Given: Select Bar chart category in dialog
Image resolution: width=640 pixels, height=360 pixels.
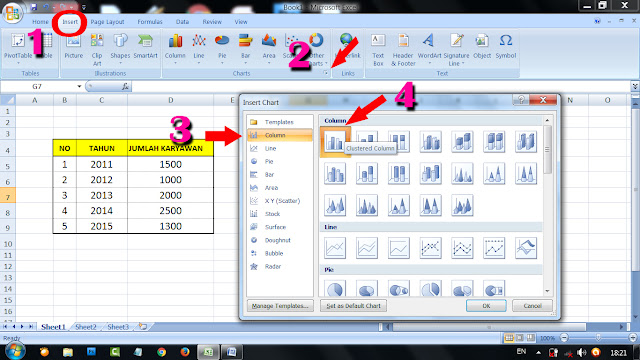Looking at the screenshot, I should click(280, 174).
